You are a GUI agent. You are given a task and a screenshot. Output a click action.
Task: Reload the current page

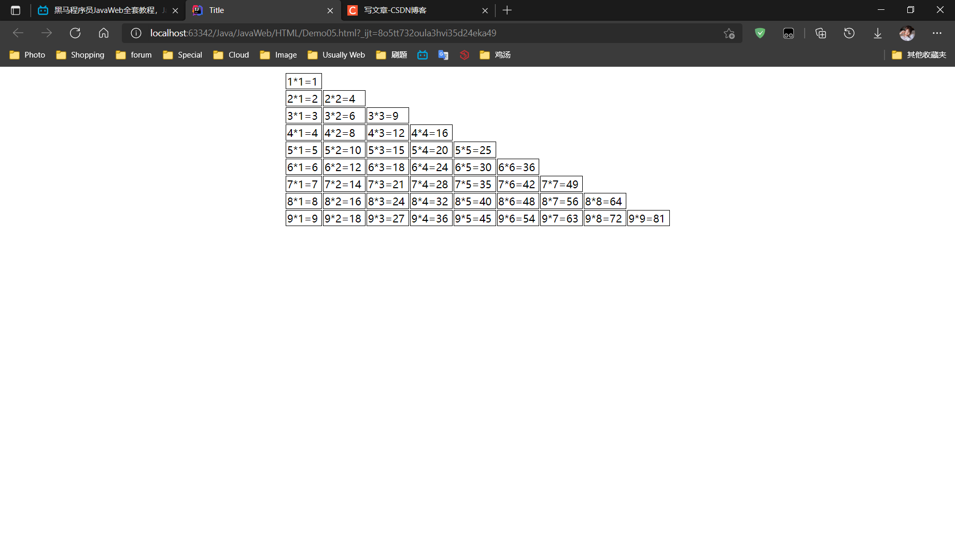click(x=75, y=33)
